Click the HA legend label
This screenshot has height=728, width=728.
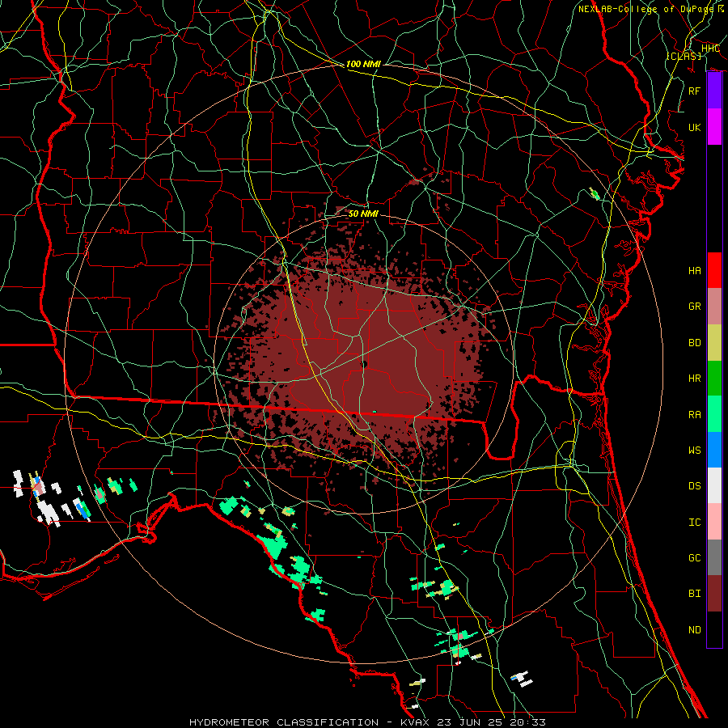[695, 270]
